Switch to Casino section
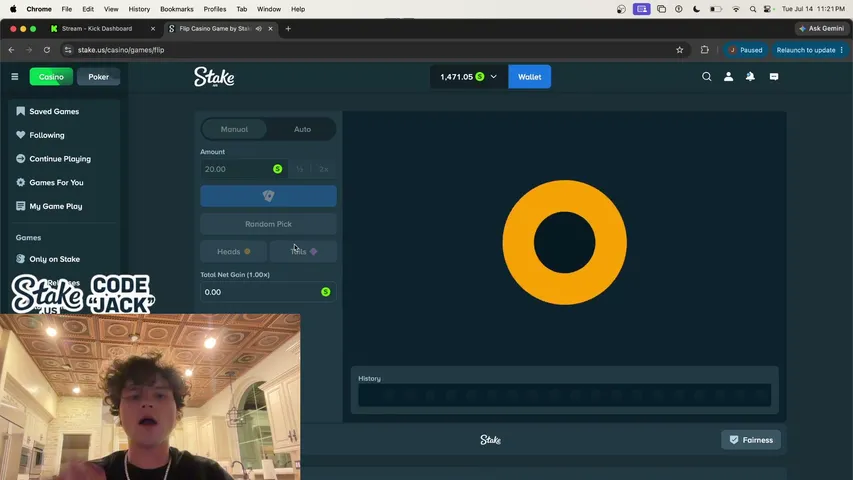 (51, 77)
